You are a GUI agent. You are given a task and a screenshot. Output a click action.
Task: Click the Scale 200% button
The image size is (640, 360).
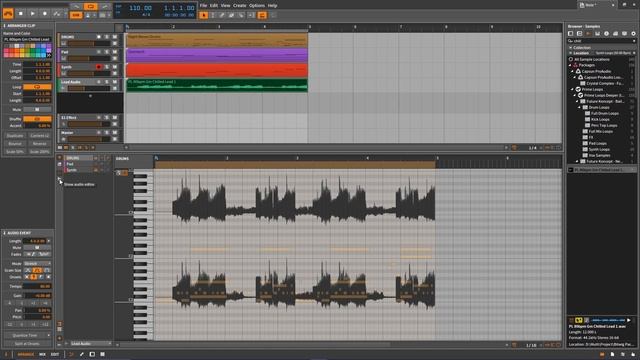[x=40, y=152]
